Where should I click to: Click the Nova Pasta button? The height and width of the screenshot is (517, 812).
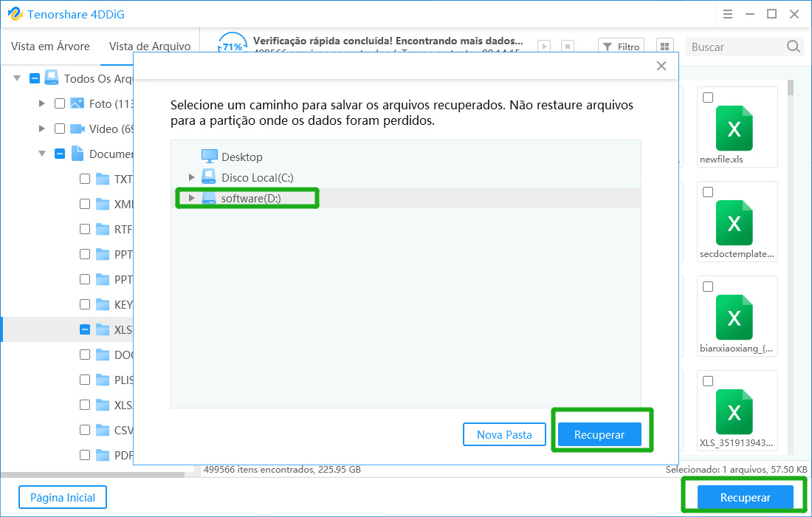504,434
